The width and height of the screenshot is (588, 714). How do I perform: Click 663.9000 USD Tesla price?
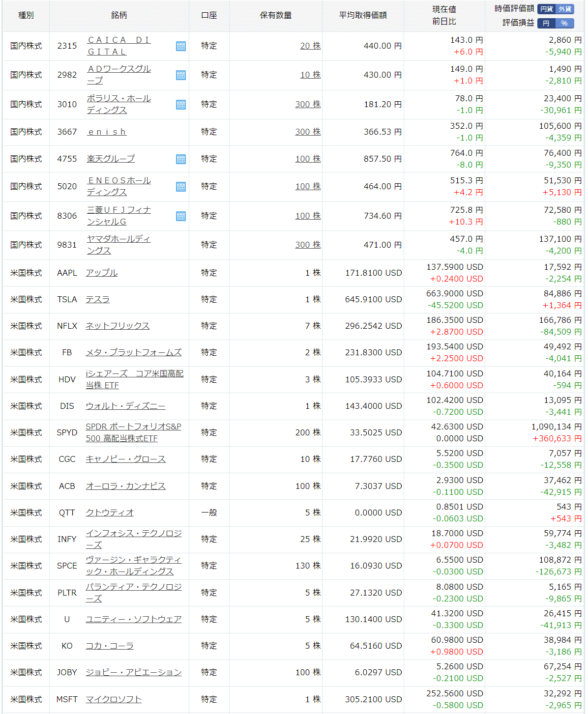455,293
